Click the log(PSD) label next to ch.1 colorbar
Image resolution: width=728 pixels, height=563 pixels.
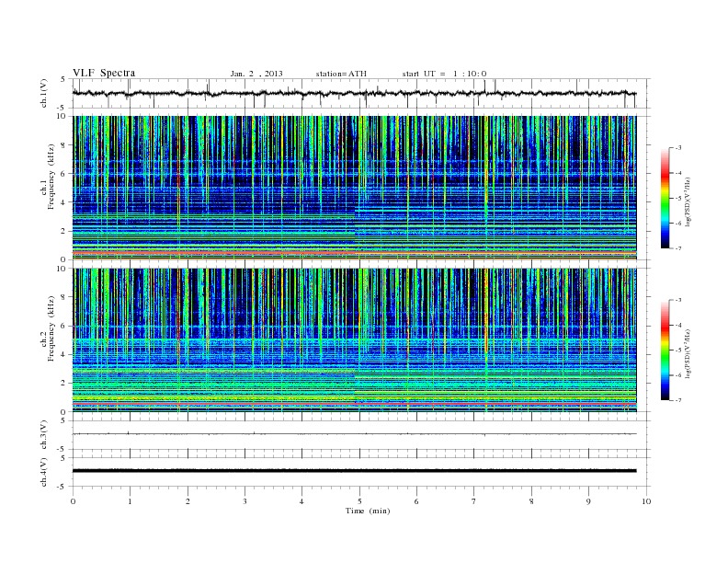(688, 201)
